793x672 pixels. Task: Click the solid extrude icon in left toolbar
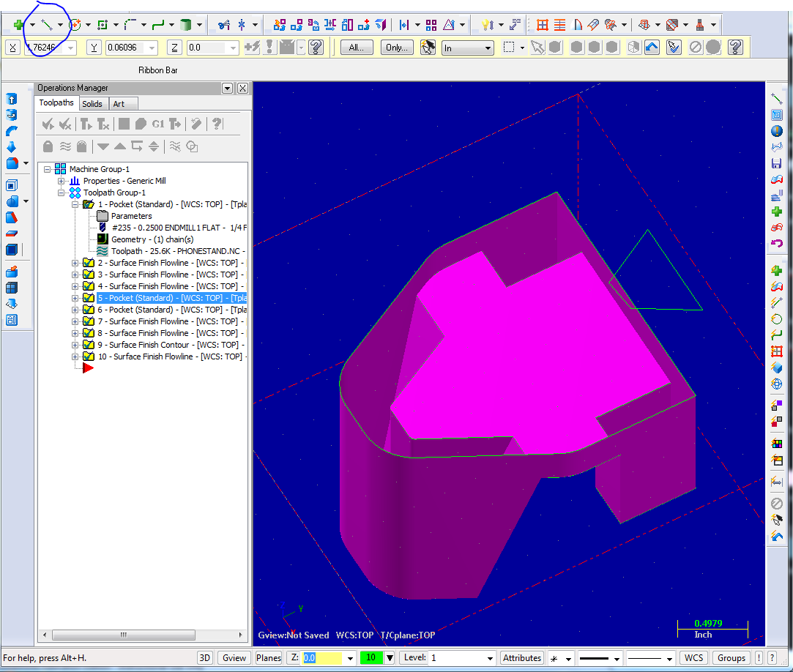tap(12, 99)
